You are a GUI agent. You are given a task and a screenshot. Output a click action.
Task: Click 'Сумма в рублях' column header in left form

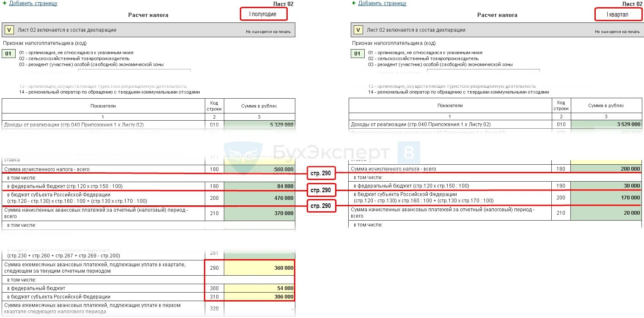[x=259, y=106]
